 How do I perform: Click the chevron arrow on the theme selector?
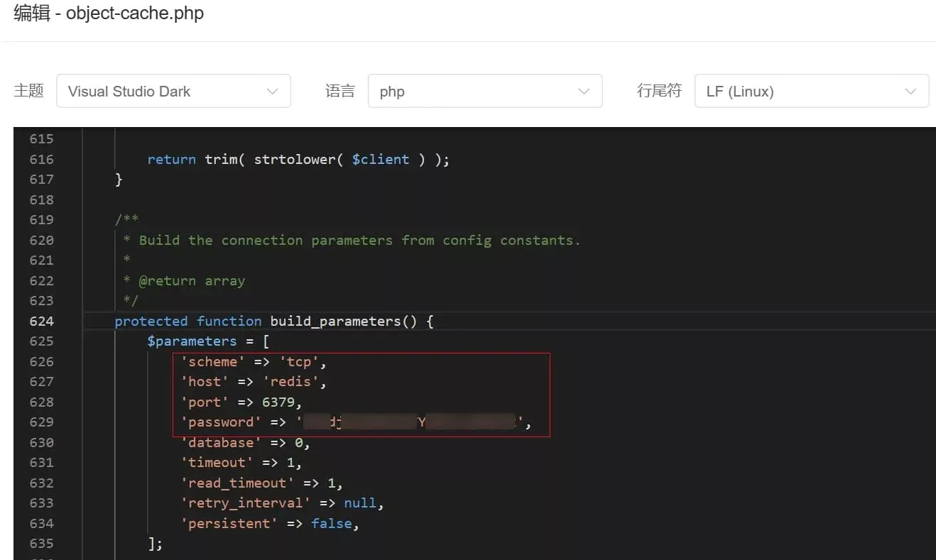click(x=272, y=91)
